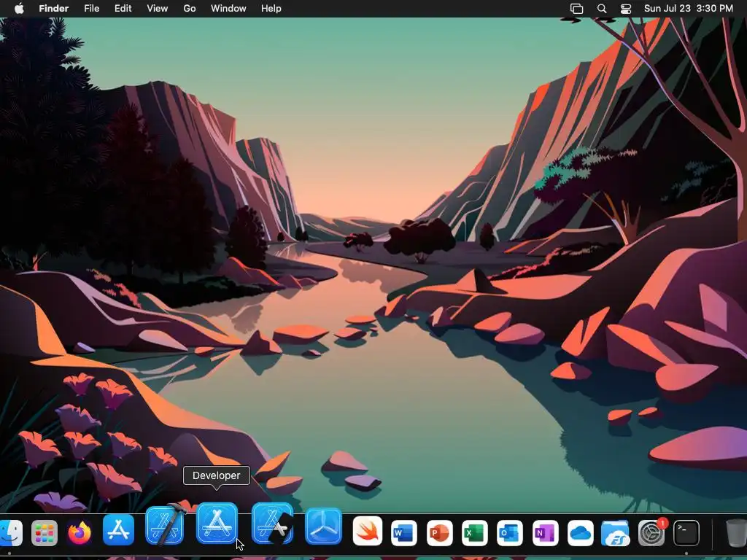Viewport: 747px width, 560px height.
Task: Open the App Store Dock icon
Action: (x=118, y=529)
